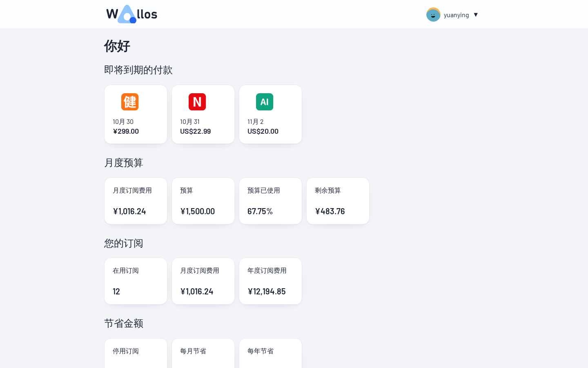Click the 10月 31 due date
The image size is (588, 368).
(190, 122)
